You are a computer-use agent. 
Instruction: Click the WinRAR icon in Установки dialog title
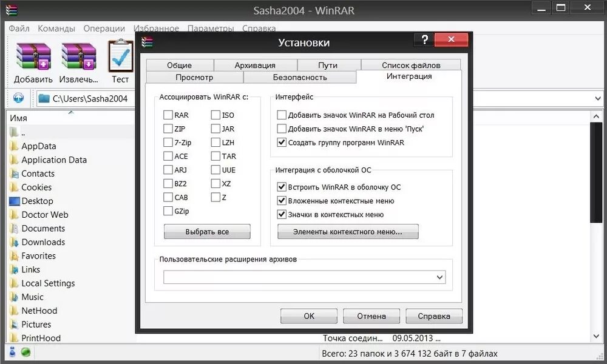(x=147, y=42)
